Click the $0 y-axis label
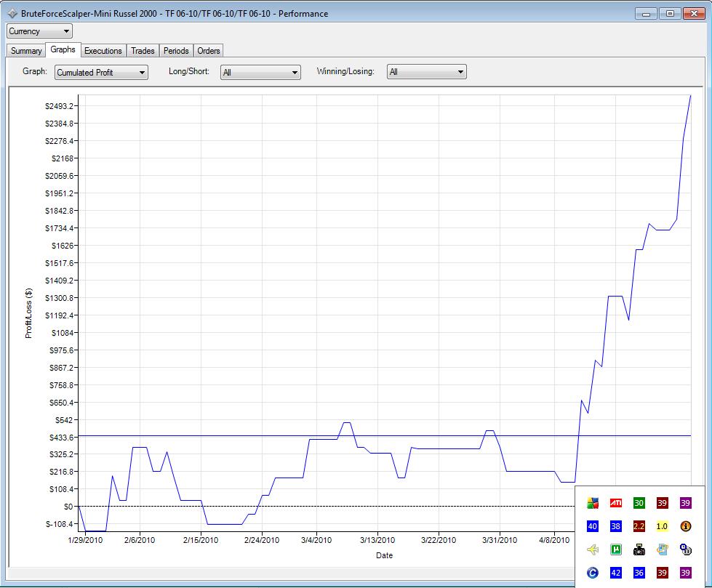This screenshot has width=712, height=588. [68, 507]
